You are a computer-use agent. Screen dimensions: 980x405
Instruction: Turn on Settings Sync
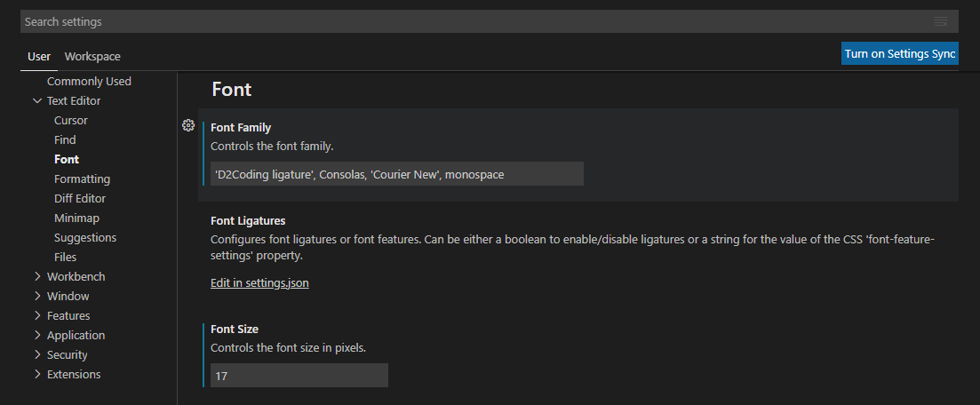pyautogui.click(x=900, y=54)
